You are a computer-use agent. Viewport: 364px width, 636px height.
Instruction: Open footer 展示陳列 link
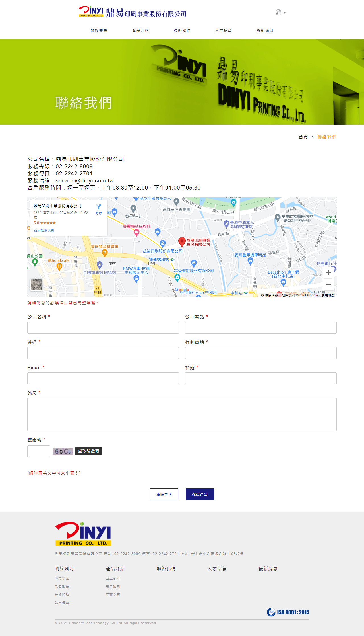[x=113, y=587]
